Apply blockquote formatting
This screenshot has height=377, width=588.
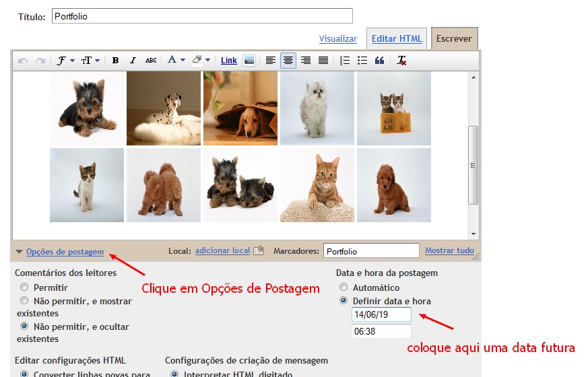click(379, 61)
